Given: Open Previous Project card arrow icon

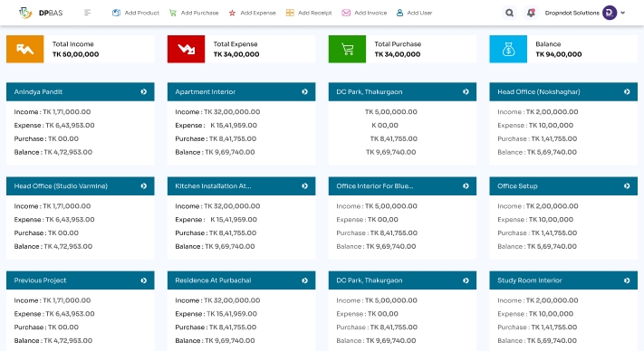Looking at the screenshot, I should click(x=144, y=280).
